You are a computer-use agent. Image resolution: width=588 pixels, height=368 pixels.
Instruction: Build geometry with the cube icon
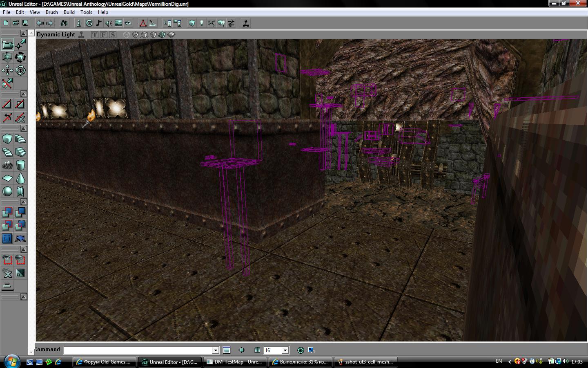tap(192, 23)
